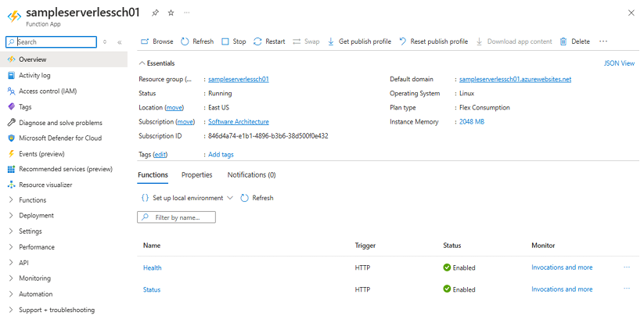
Task: Open Invocations and more for Status function
Action: click(x=562, y=289)
